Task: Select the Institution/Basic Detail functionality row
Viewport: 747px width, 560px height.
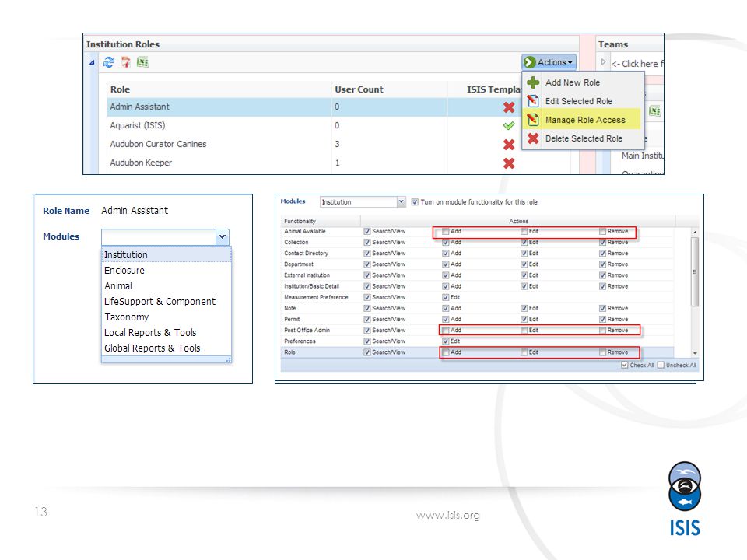Action: (477, 286)
